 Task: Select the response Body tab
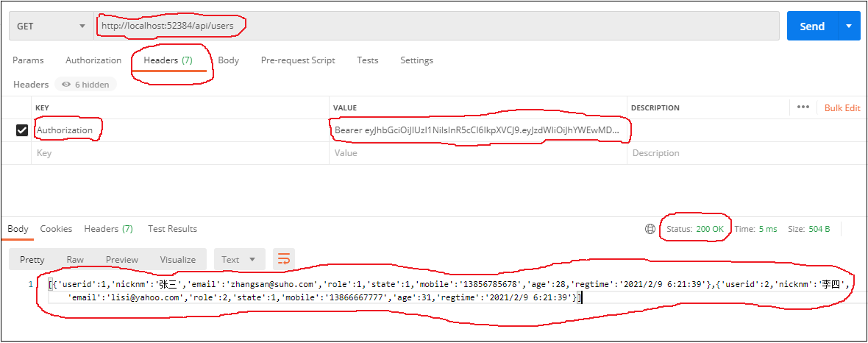[18, 229]
